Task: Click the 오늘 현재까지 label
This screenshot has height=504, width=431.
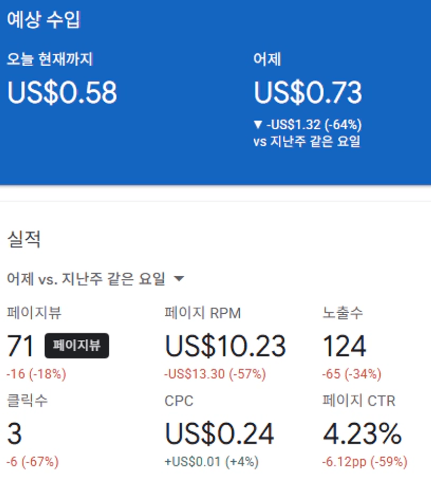Action: point(50,59)
